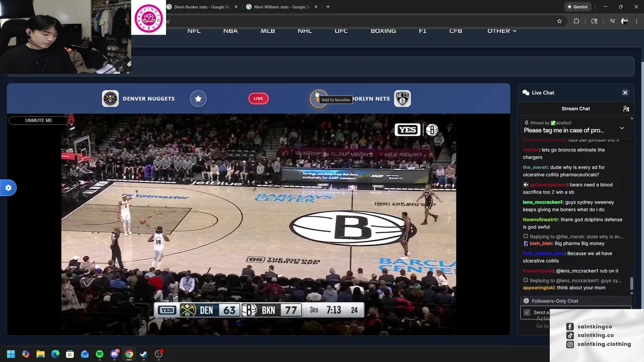Open Microsoft Edge from the taskbar
The image size is (644, 362).
(55, 354)
